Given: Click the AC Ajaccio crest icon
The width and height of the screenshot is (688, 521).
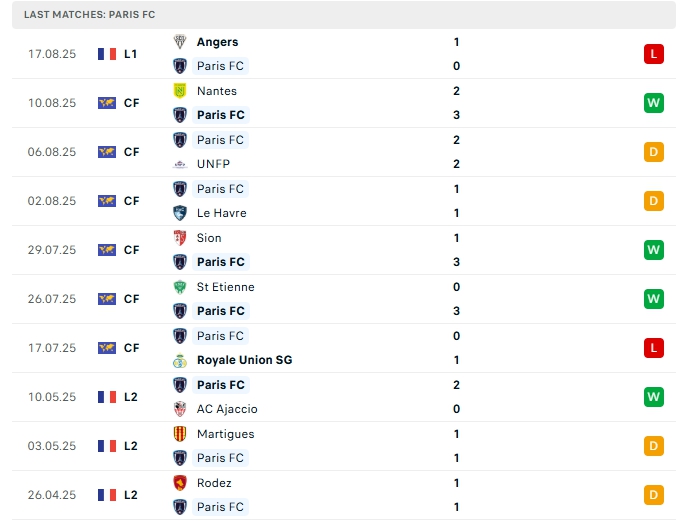Looking at the screenshot, I should [x=180, y=409].
